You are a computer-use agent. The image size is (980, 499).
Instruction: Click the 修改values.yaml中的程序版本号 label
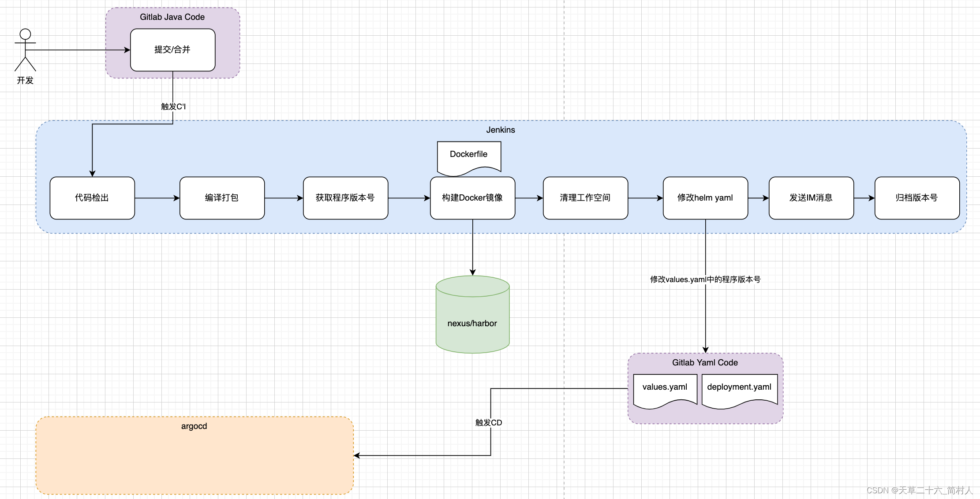coord(705,279)
